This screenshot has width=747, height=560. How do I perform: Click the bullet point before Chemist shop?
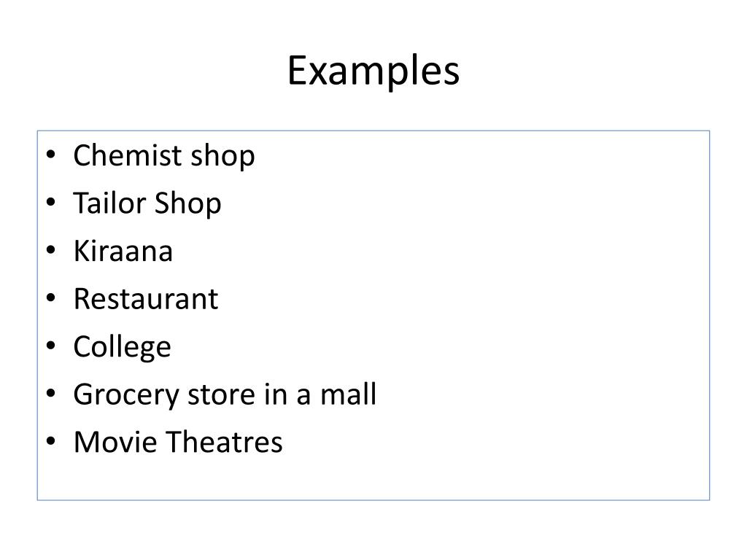coord(51,155)
